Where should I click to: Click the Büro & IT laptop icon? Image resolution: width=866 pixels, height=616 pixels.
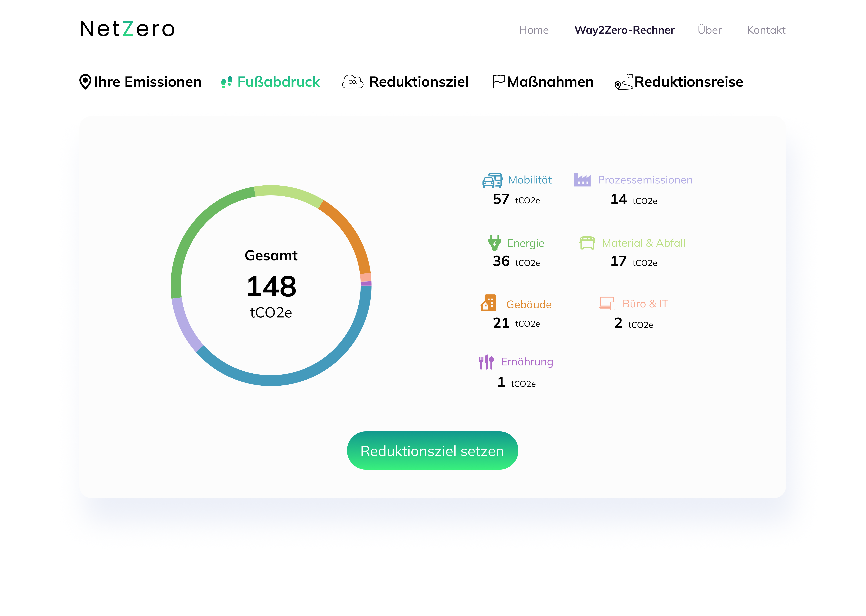point(607,303)
